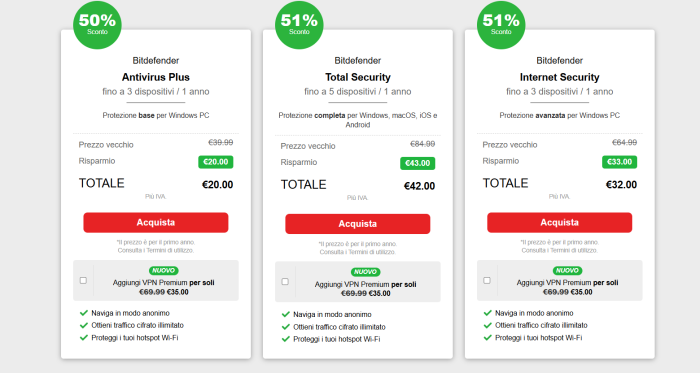Open Termini di utilizzo under Total Security
Image resolution: width=700 pixels, height=373 pixels.
[x=372, y=252]
